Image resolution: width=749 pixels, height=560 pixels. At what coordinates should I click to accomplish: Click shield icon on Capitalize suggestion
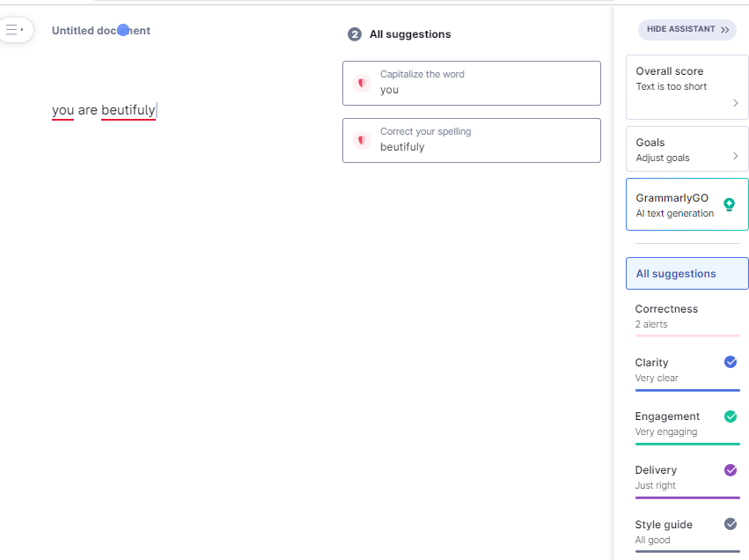361,83
